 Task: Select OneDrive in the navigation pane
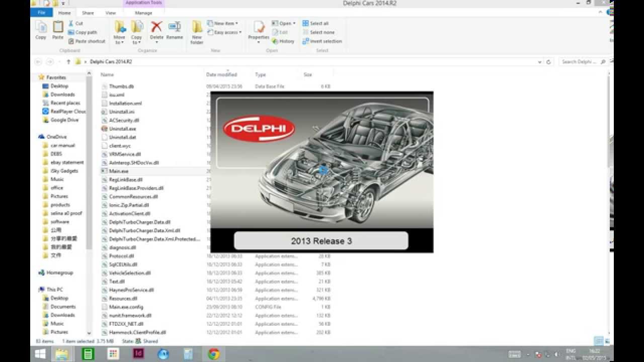56,137
